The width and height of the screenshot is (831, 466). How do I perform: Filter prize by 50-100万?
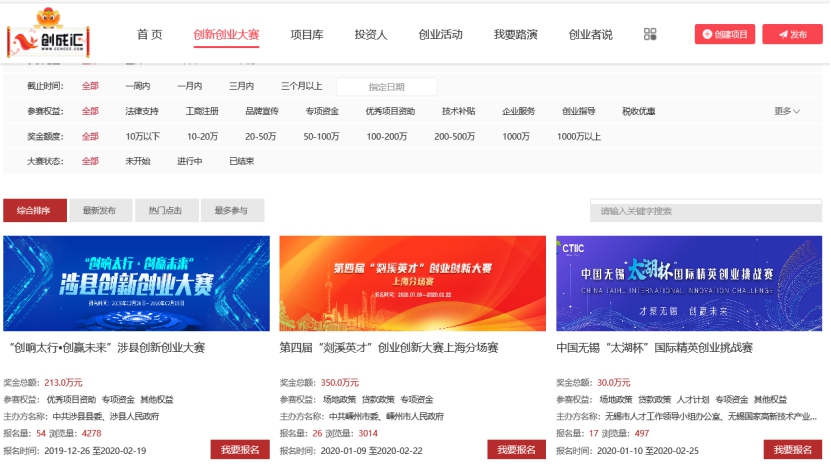pyautogui.click(x=321, y=136)
